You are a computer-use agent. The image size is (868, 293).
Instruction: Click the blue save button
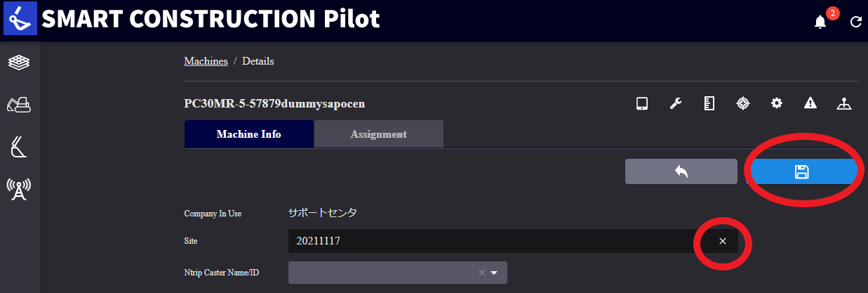click(801, 171)
